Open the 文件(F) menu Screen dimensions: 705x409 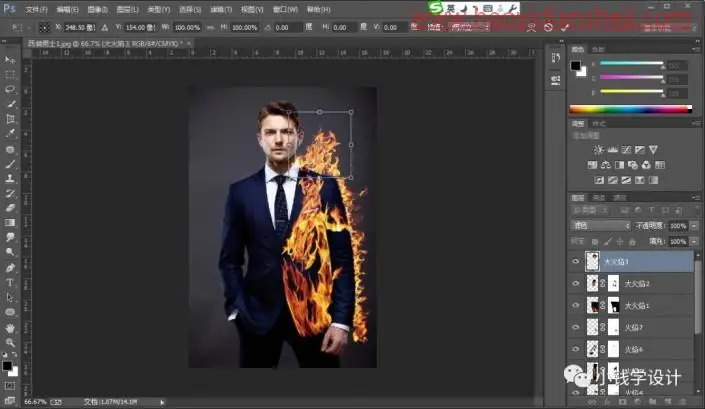point(36,9)
